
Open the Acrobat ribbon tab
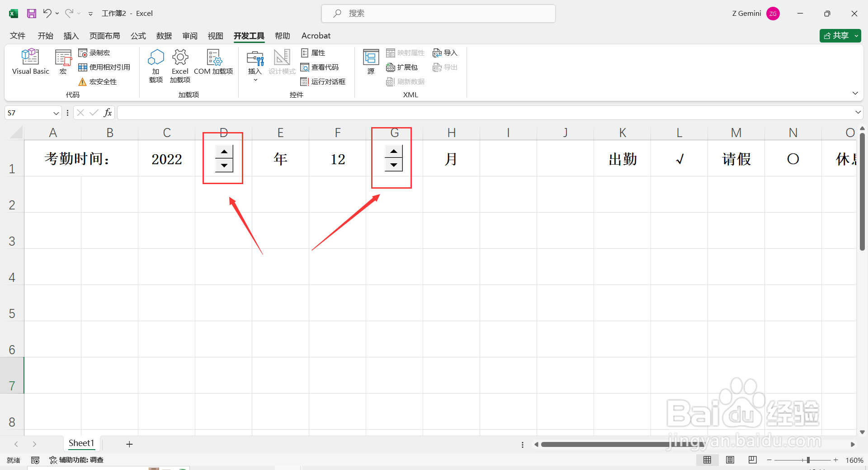point(316,36)
